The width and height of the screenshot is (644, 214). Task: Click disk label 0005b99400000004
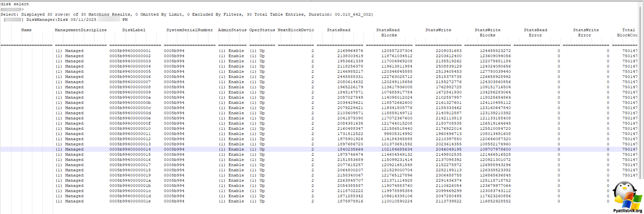(130, 66)
